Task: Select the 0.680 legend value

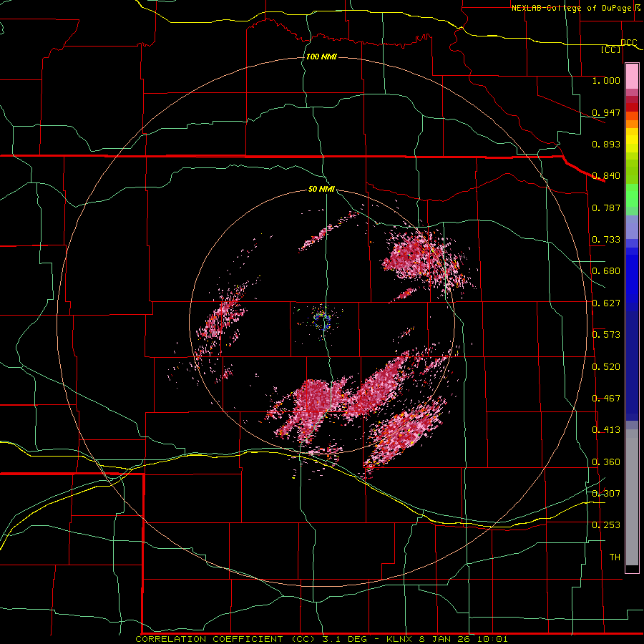Action: [x=606, y=271]
